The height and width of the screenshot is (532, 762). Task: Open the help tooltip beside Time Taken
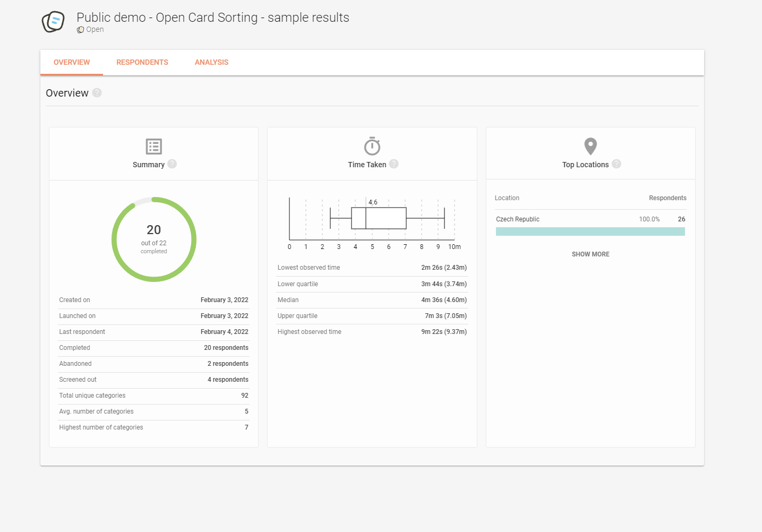[x=393, y=164]
